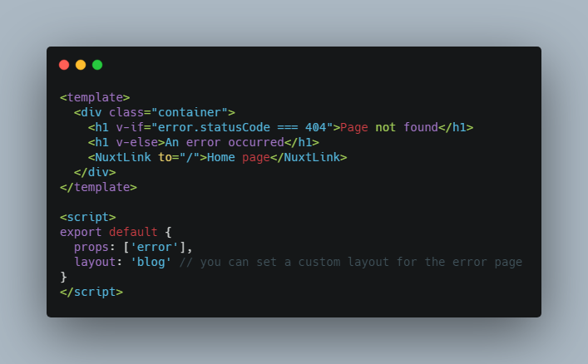Screen dimensions: 588x364
Task: Click the opening <template> tag
Action: pyautogui.click(x=95, y=97)
